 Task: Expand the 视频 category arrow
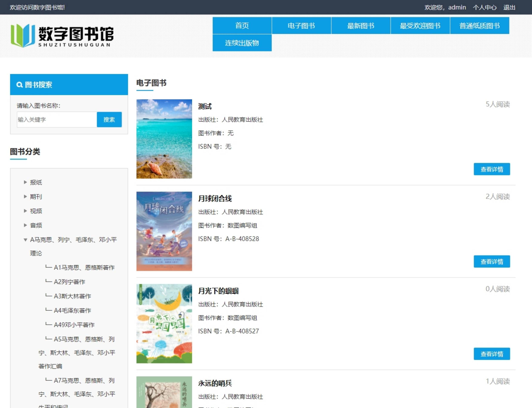click(25, 211)
